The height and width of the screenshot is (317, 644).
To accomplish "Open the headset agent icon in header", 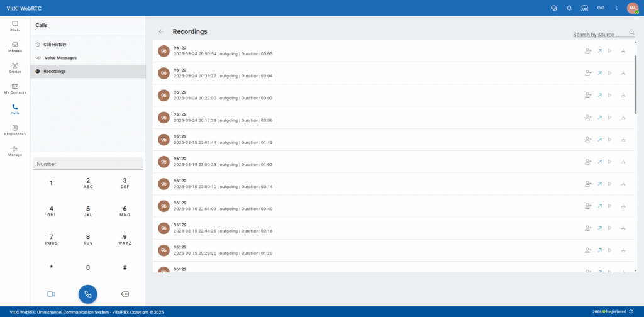I will (553, 8).
